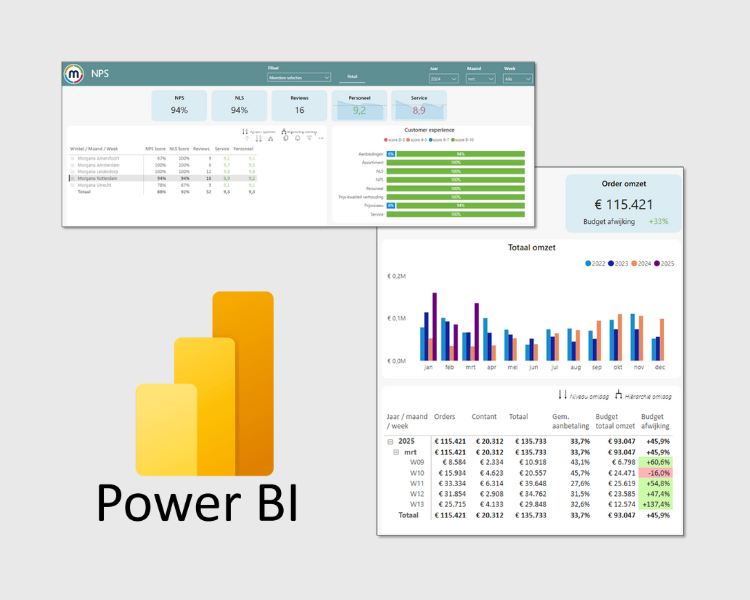
Task: Collapse the 2025 year row
Action: [390, 442]
